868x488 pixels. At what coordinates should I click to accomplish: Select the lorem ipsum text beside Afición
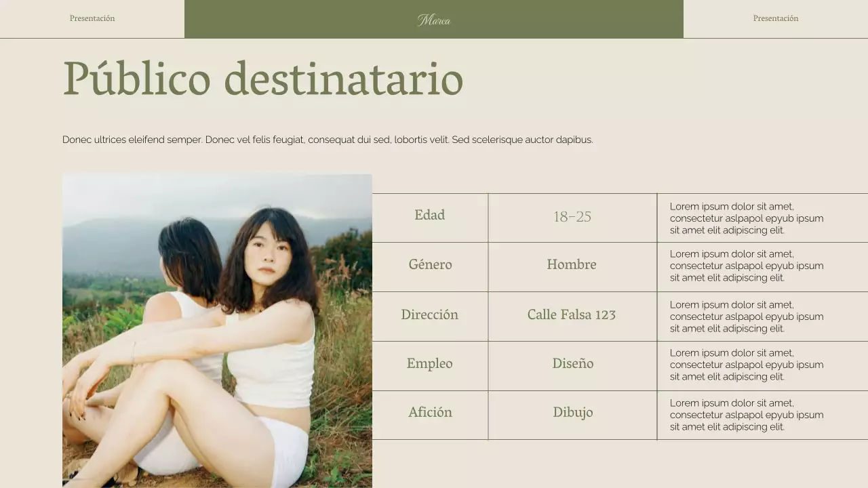coord(747,414)
